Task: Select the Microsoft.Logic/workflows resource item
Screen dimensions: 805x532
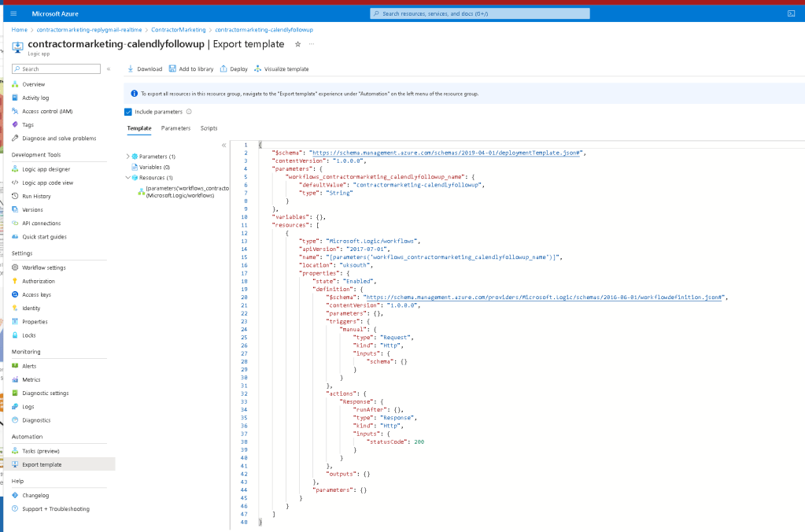Action: pyautogui.click(x=184, y=192)
